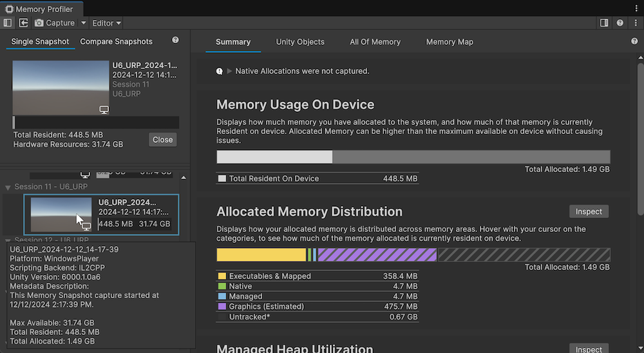Switch to Single Snapshot tab
The image size is (644, 353).
(x=40, y=41)
